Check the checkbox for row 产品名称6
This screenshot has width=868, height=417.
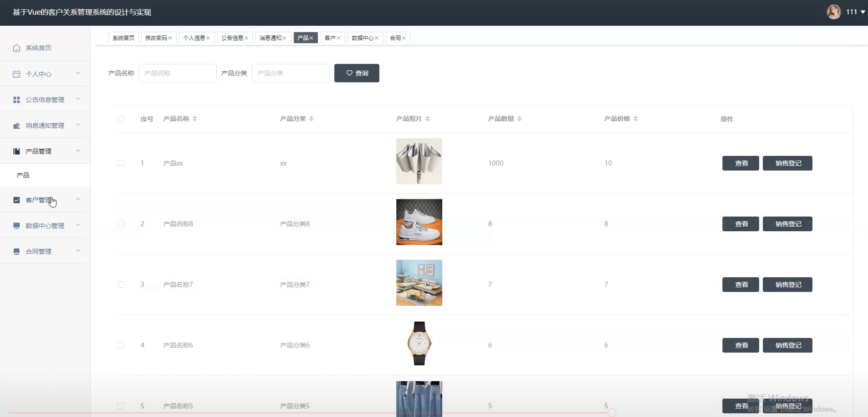click(x=121, y=345)
